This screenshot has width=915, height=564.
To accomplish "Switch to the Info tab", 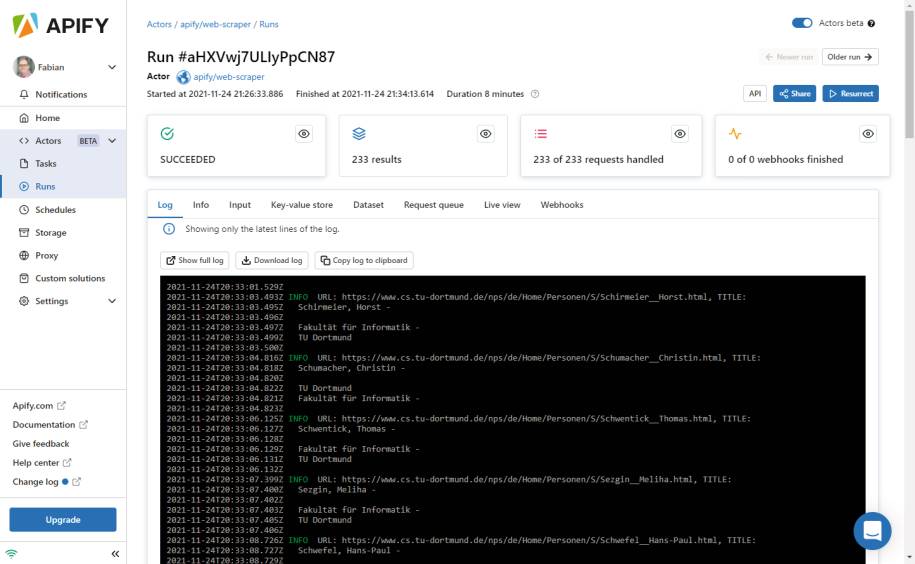I will point(201,205).
